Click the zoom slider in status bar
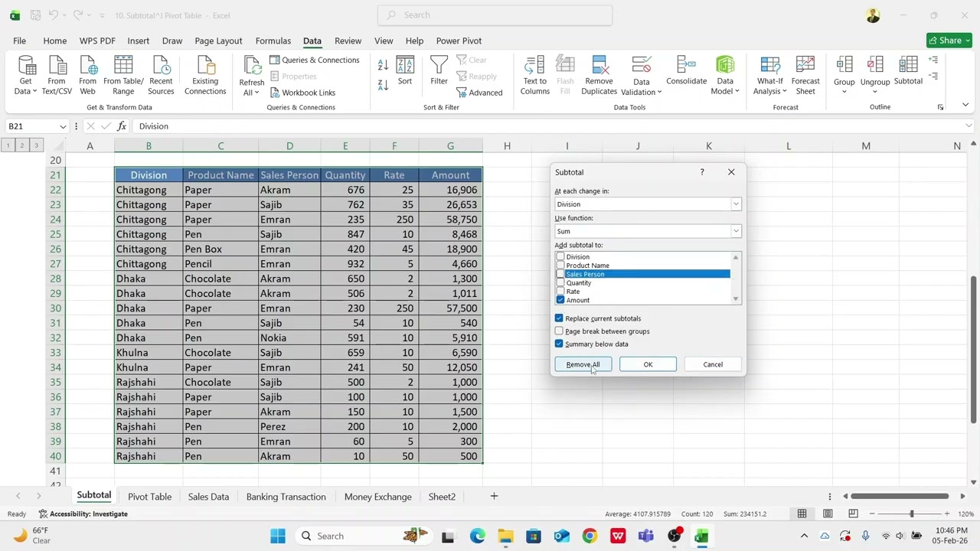The width and height of the screenshot is (980, 551). 911,514
